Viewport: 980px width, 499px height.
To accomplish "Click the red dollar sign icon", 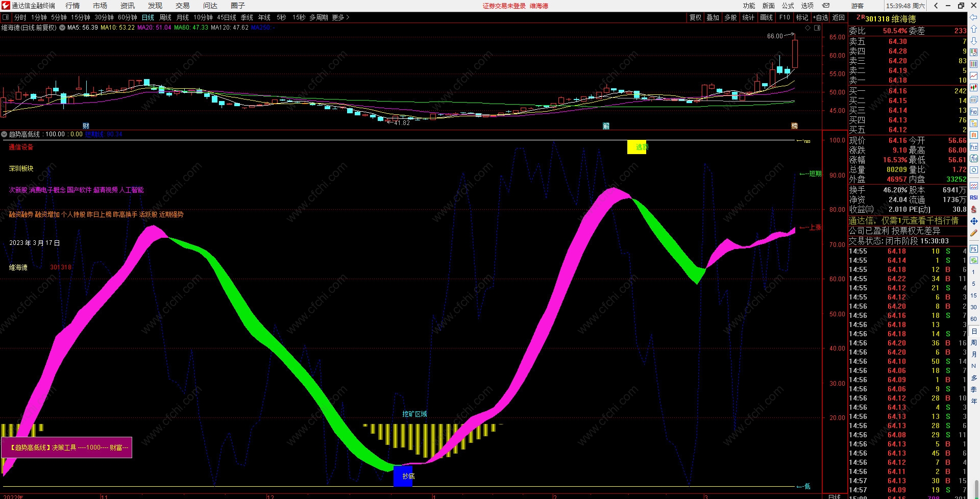I will coord(974,209).
